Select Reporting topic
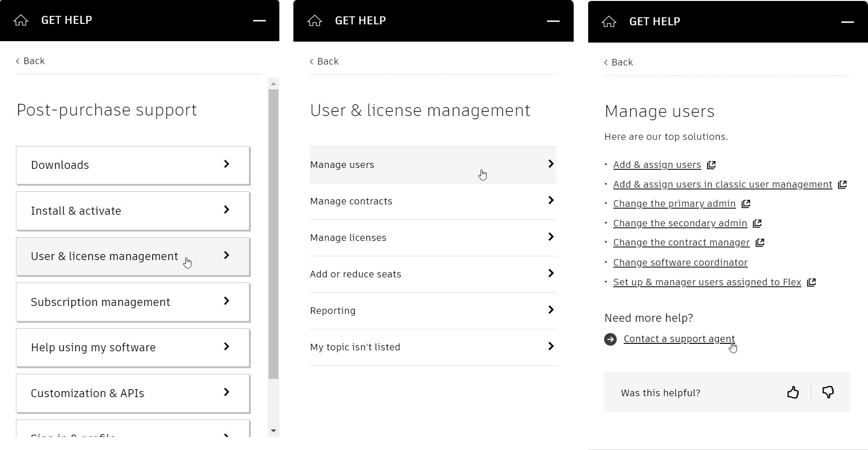This screenshot has width=868, height=450. tap(433, 311)
